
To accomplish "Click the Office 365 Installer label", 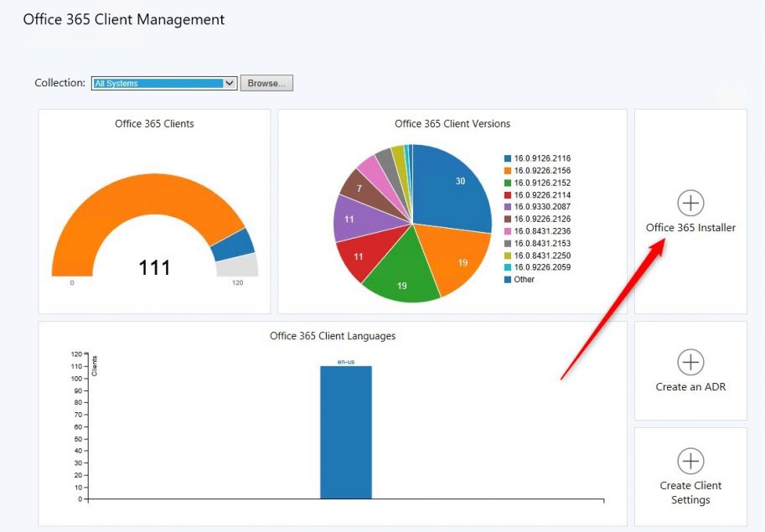I will click(x=690, y=228).
